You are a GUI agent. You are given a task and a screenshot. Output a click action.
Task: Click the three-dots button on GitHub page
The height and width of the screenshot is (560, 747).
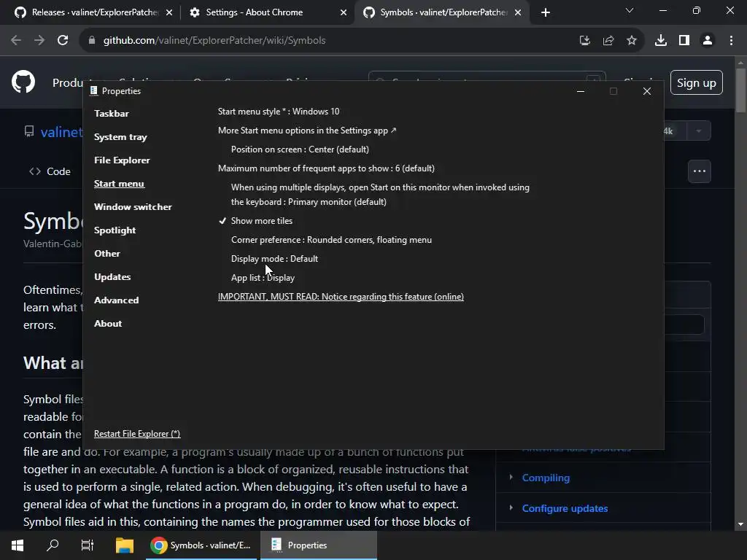click(700, 171)
